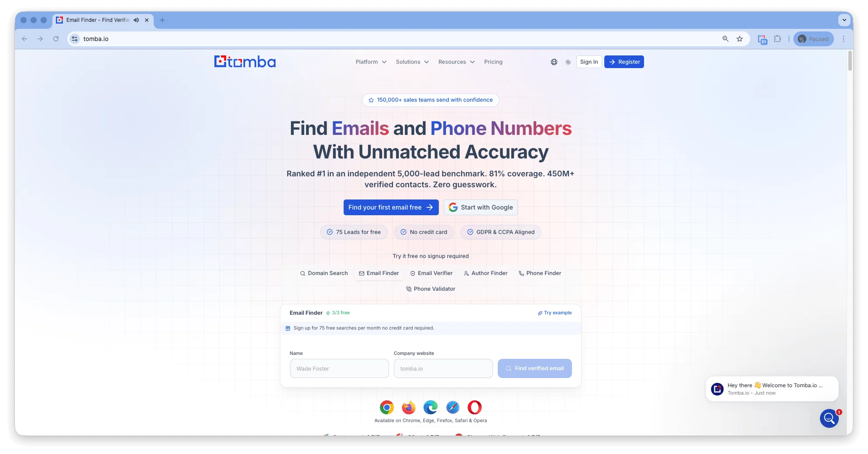Open the Phone Validator tab
The image size is (868, 454).
pyautogui.click(x=431, y=289)
